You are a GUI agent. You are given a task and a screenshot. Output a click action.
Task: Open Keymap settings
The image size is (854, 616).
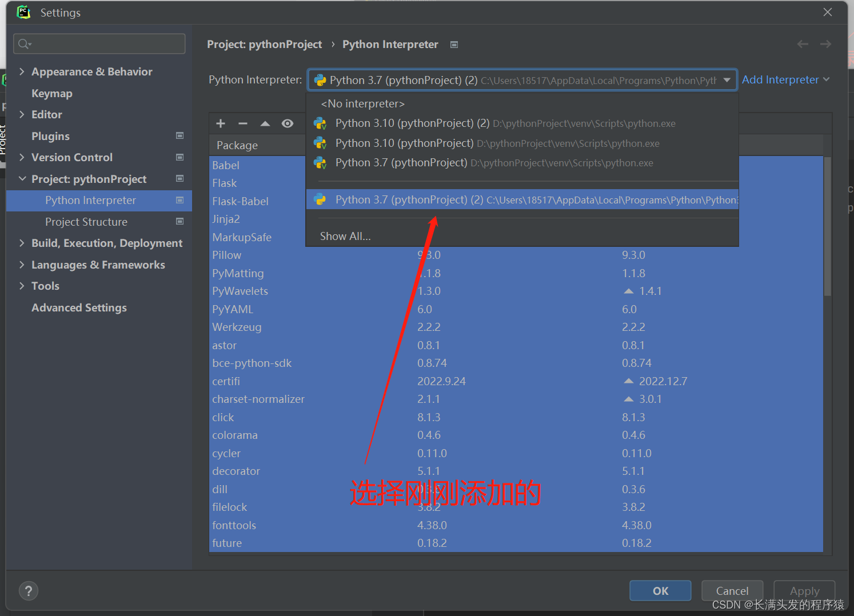[52, 93]
